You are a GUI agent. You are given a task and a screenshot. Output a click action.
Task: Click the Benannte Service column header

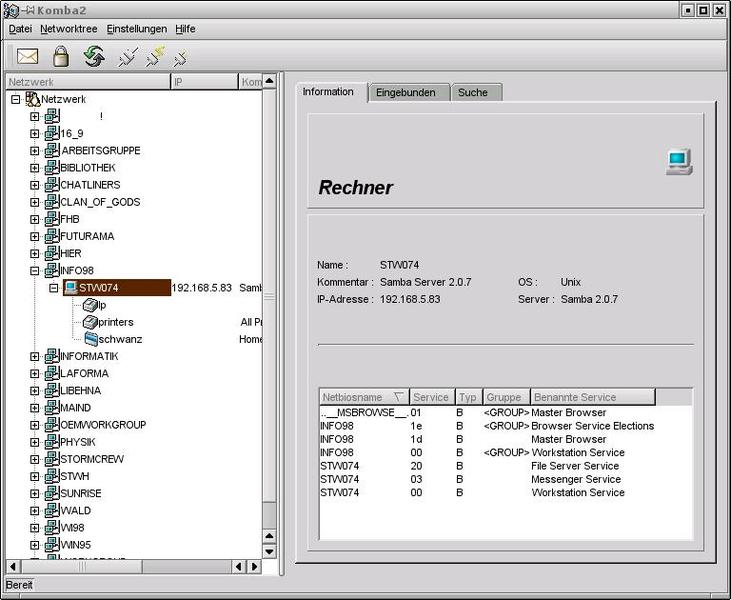click(593, 397)
